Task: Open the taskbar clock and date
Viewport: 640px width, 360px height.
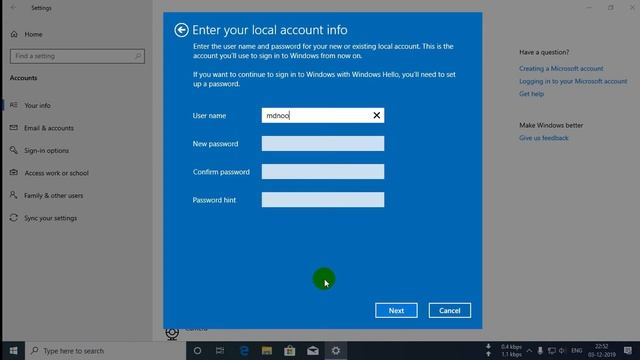Action: pos(602,351)
